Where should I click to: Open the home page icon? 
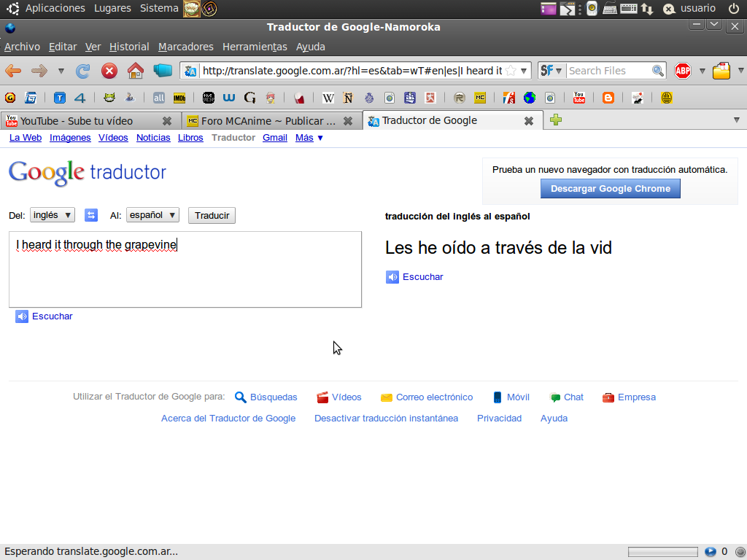[x=136, y=71]
